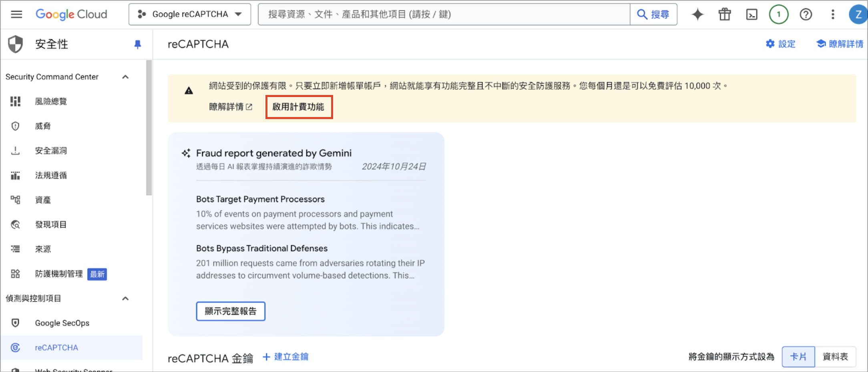Open 威脅 in the sidebar

tap(42, 126)
